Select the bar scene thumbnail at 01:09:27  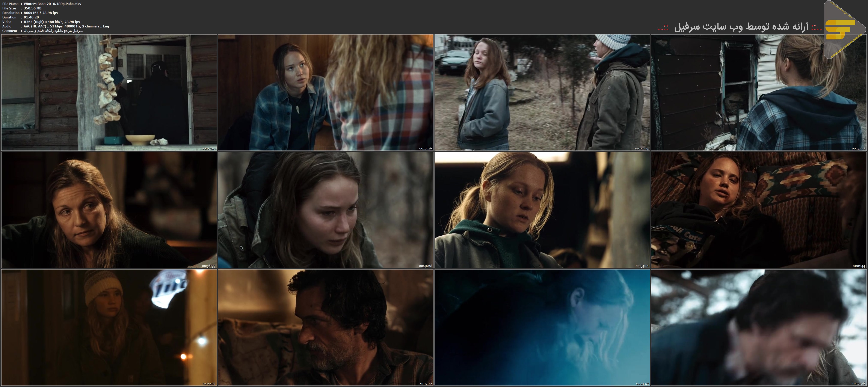(x=109, y=327)
